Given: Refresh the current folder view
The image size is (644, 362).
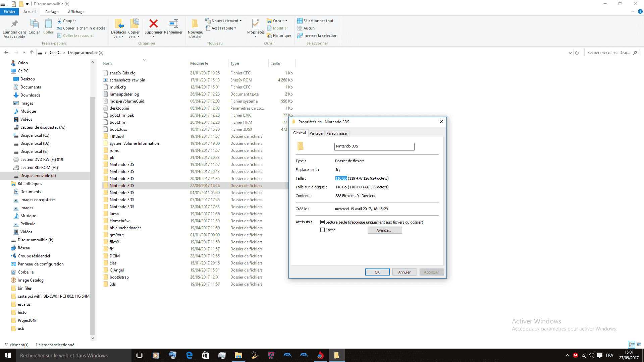Looking at the screenshot, I should click(577, 53).
